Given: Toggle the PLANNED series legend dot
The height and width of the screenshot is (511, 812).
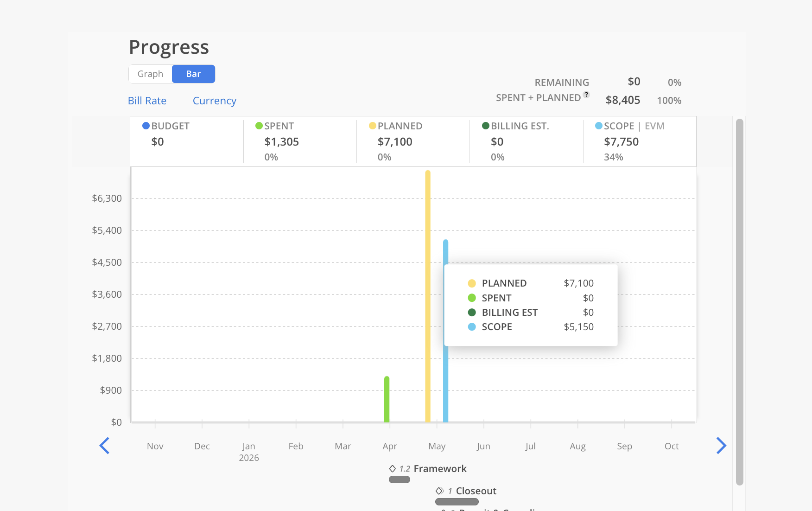Looking at the screenshot, I should pos(372,126).
